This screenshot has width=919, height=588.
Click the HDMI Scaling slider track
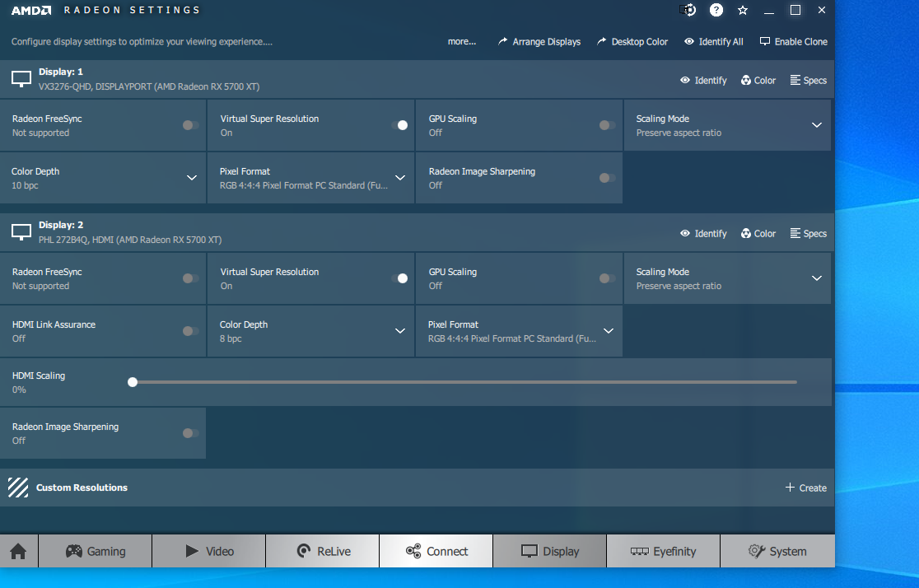tap(464, 382)
